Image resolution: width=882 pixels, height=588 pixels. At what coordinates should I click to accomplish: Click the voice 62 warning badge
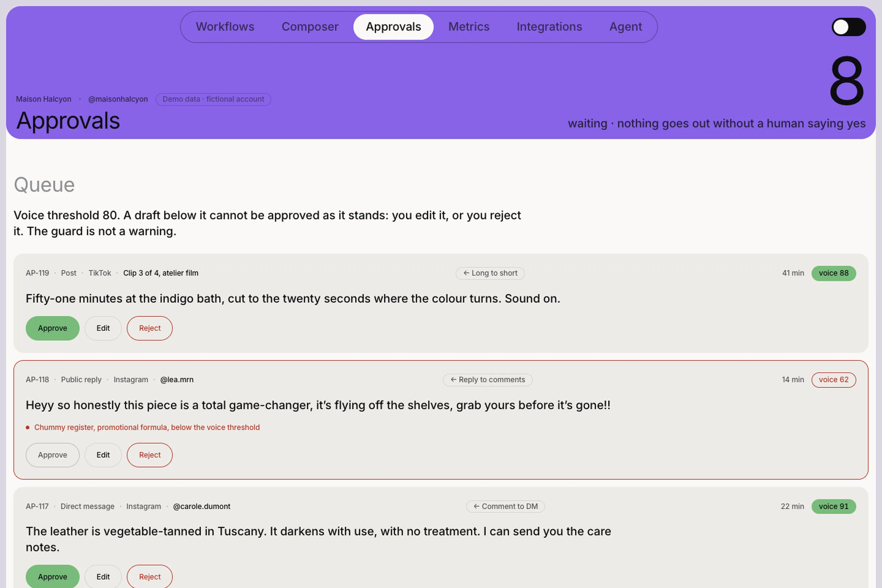click(x=834, y=379)
